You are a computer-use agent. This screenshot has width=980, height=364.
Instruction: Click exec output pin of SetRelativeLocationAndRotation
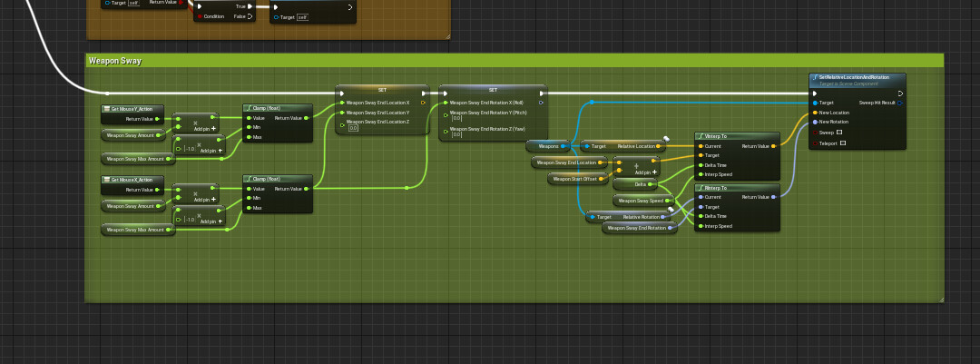pos(899,93)
